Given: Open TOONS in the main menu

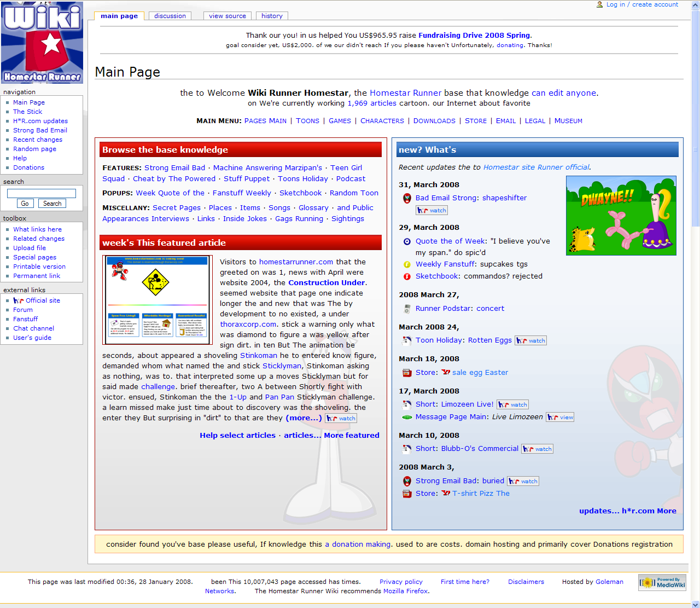Looking at the screenshot, I should [308, 121].
